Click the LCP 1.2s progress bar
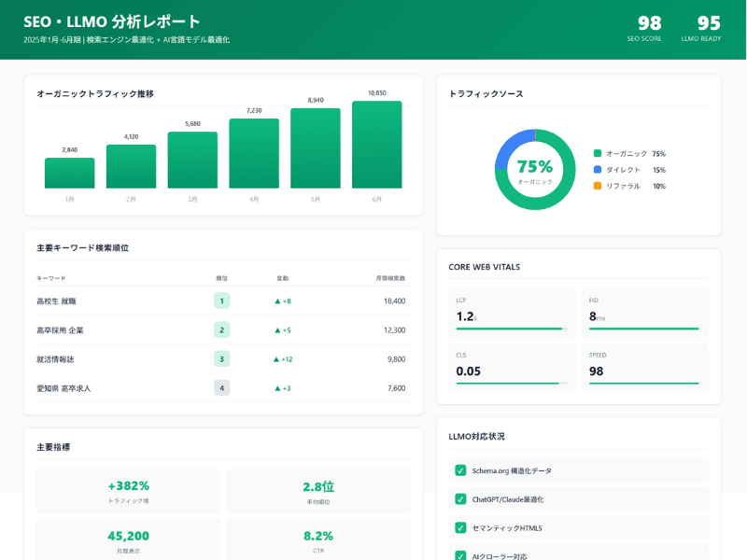The width and height of the screenshot is (747, 560). click(x=511, y=329)
